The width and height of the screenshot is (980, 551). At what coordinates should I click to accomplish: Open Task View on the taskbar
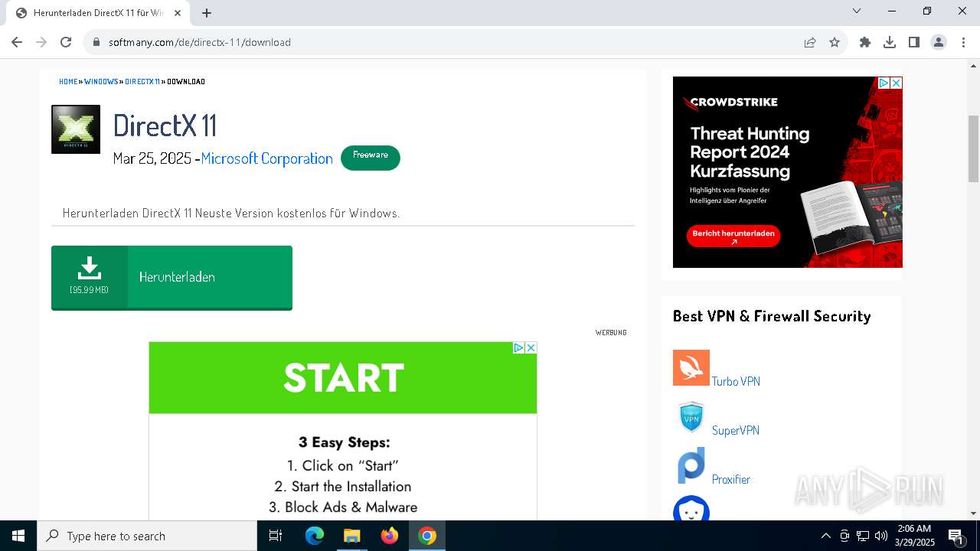click(x=276, y=536)
